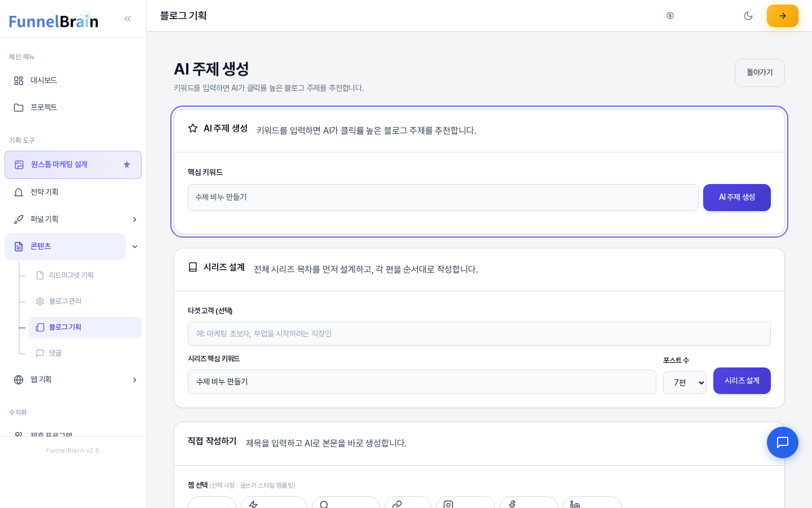Select the Instagram gem chip
812x508 pixels.
(465, 503)
